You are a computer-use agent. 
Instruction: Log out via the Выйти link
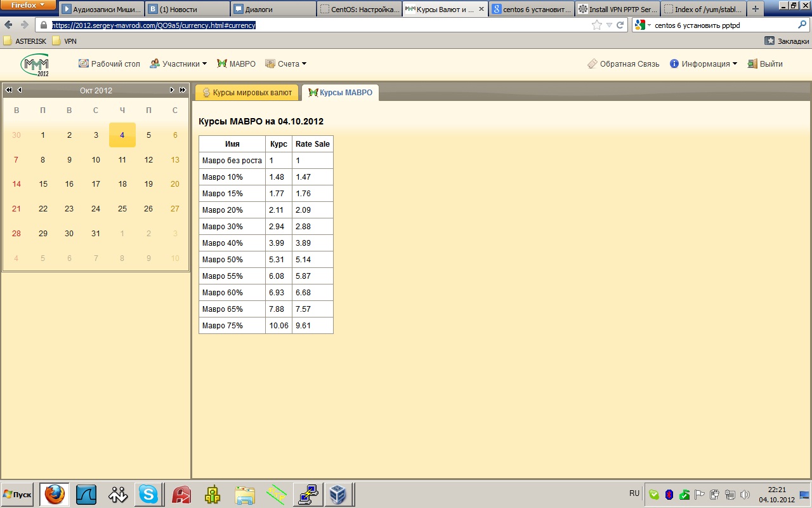[765, 63]
